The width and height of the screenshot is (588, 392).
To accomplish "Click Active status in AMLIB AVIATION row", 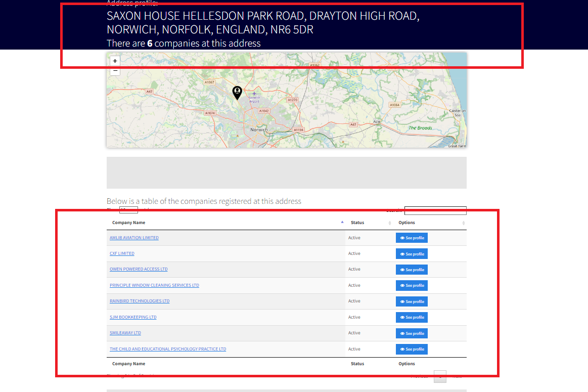I will (354, 238).
